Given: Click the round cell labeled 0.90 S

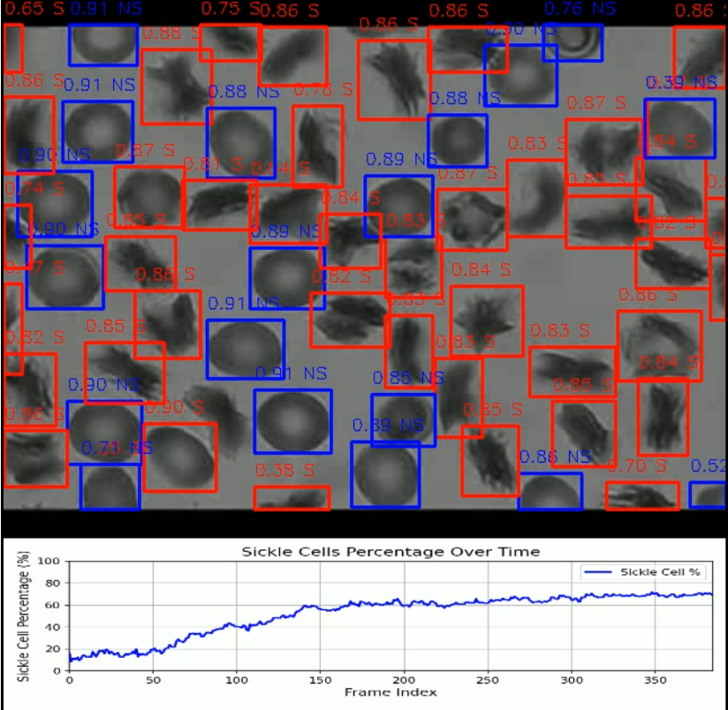Looking at the screenshot, I should click(179, 457).
